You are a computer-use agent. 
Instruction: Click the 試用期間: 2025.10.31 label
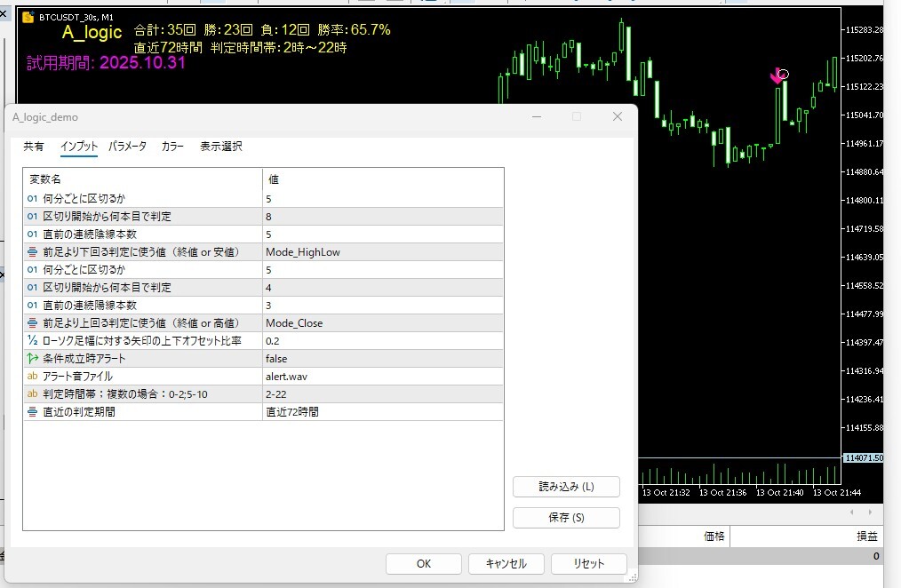[x=106, y=62]
